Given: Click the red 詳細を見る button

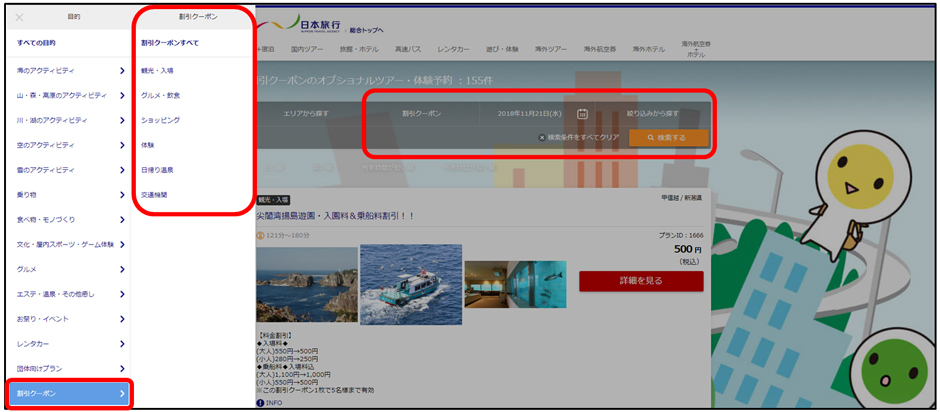Looking at the screenshot, I should [641, 281].
